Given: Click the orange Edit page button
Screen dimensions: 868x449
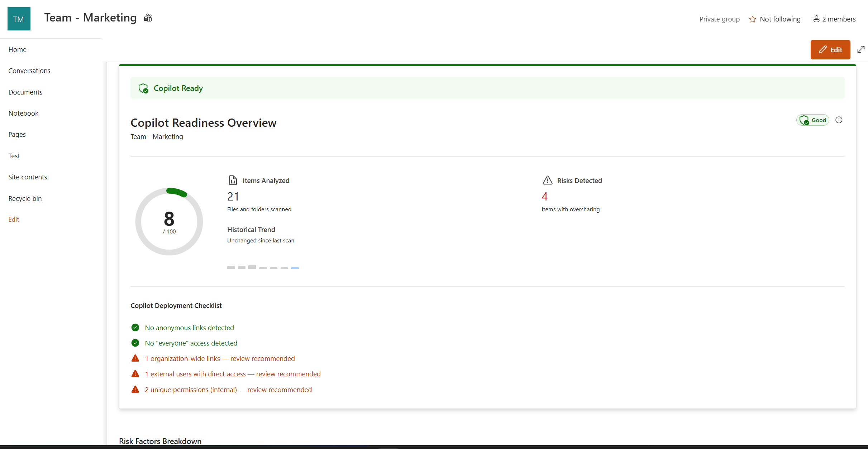Looking at the screenshot, I should tap(830, 50).
